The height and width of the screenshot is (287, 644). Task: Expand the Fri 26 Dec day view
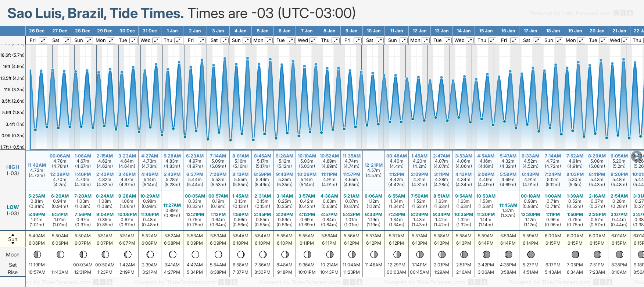pos(43,40)
